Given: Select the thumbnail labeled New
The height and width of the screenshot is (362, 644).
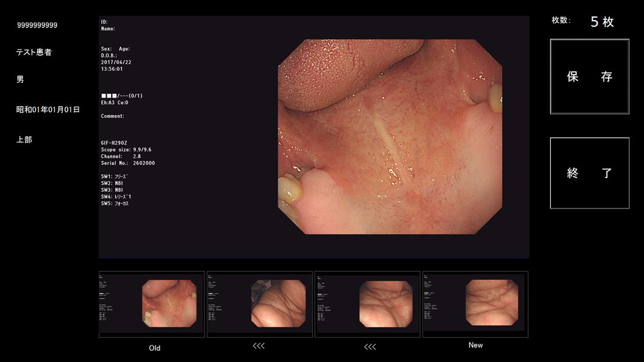Looking at the screenshot, I should (x=475, y=304).
